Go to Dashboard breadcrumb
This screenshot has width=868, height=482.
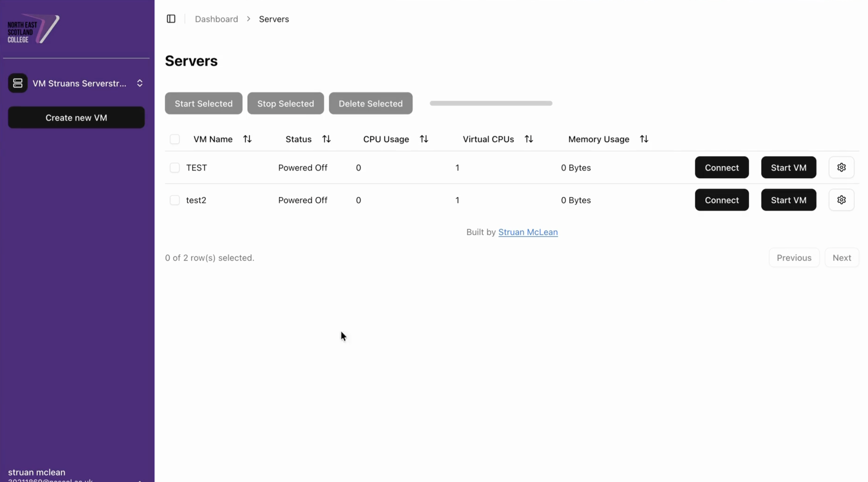click(216, 19)
